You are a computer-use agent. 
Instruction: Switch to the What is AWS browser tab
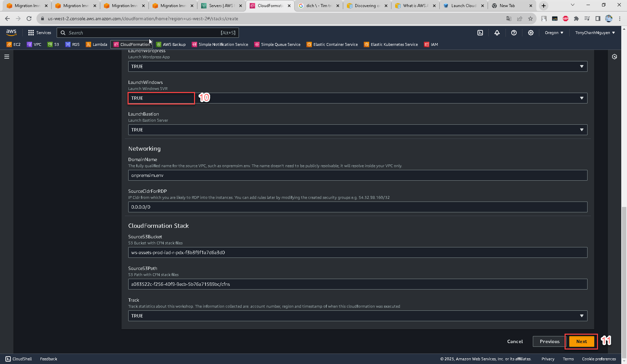pyautogui.click(x=415, y=6)
